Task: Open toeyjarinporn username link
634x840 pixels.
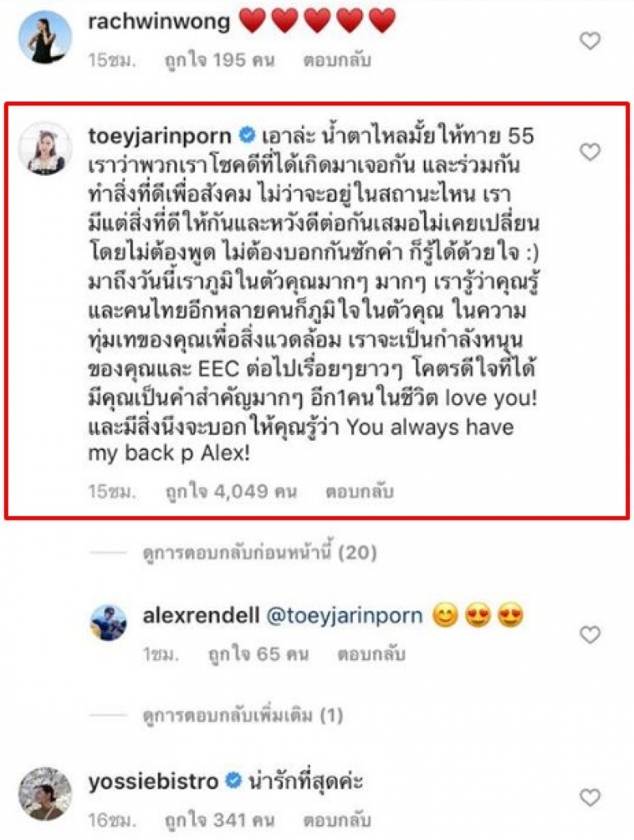Action: [x=160, y=136]
